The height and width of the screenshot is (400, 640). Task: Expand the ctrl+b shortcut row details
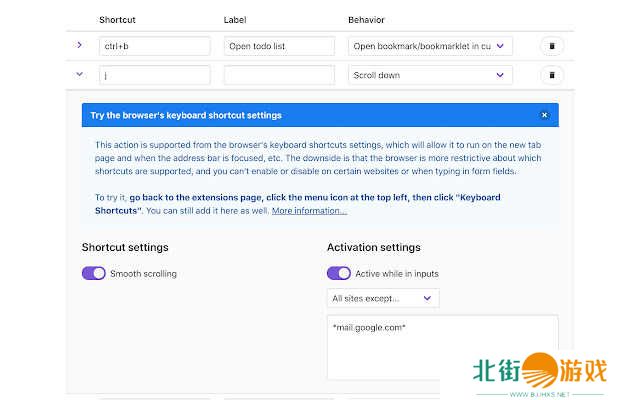80,45
